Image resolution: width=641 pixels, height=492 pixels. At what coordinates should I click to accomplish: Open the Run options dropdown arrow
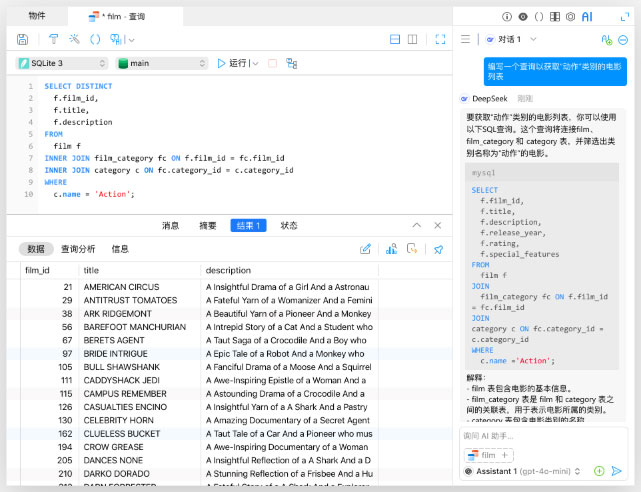click(256, 64)
